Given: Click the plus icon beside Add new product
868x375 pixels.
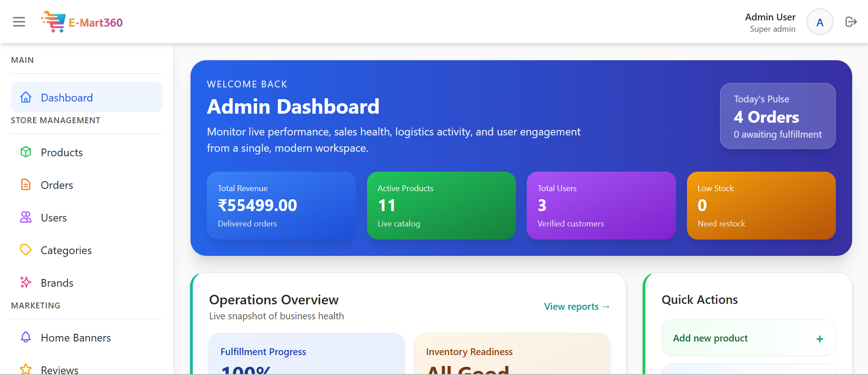Looking at the screenshot, I should pos(820,339).
